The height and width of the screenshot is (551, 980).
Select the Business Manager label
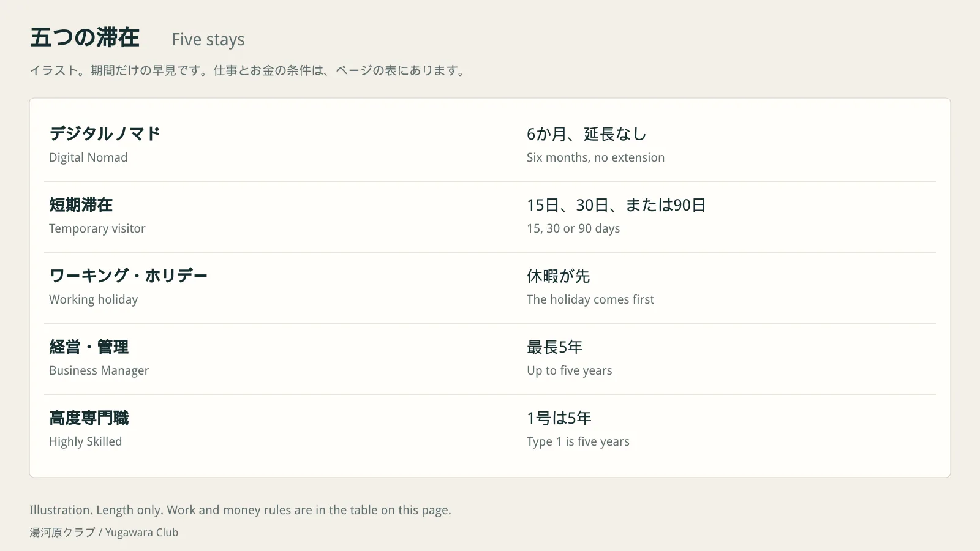click(99, 370)
